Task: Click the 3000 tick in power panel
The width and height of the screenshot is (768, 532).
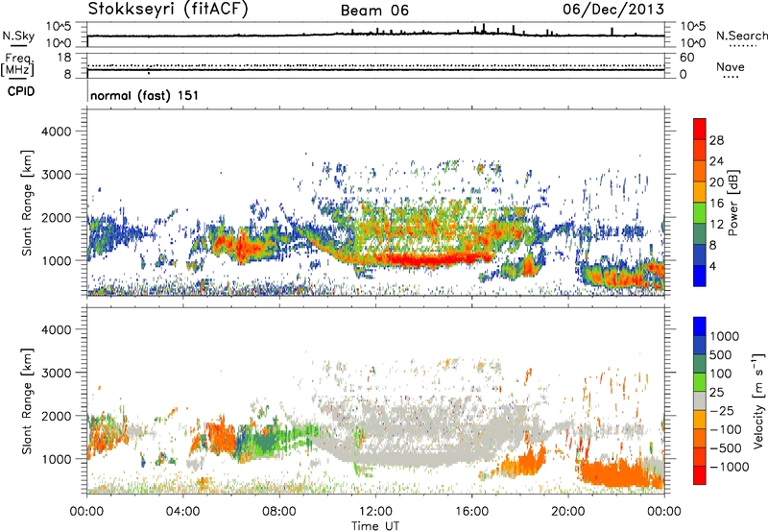Action: tap(57, 175)
